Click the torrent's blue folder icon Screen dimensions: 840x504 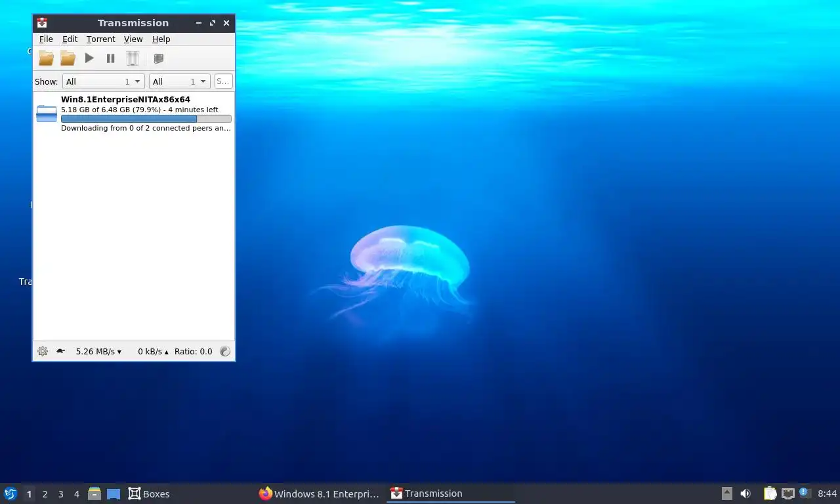coord(47,114)
